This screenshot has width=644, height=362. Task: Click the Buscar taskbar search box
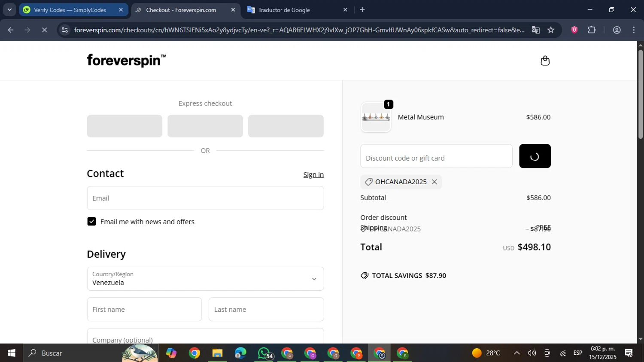(91, 353)
